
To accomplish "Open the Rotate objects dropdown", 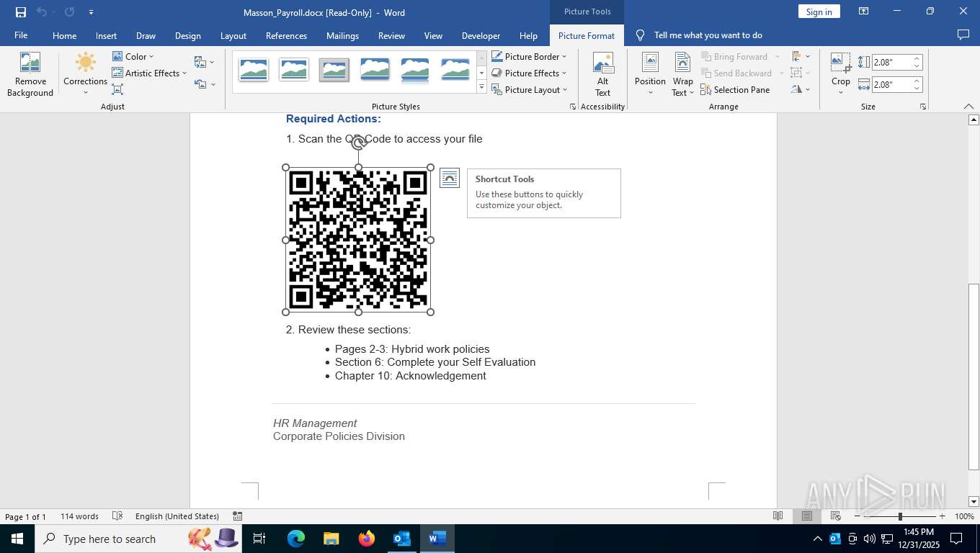I will click(800, 89).
